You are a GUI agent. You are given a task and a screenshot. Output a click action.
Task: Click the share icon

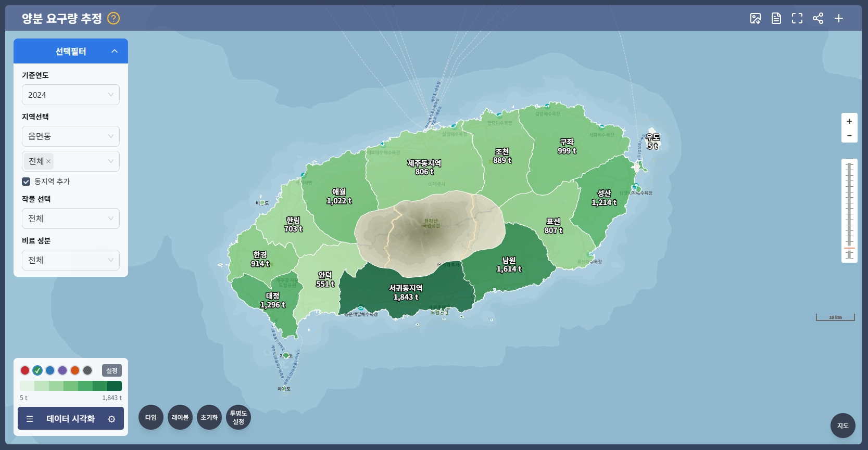click(x=818, y=18)
